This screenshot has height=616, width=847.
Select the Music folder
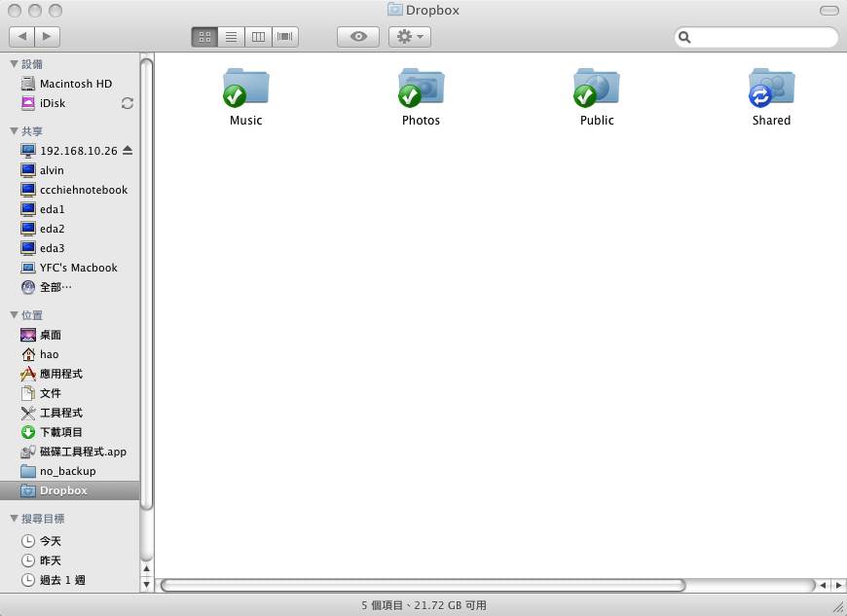[245, 97]
